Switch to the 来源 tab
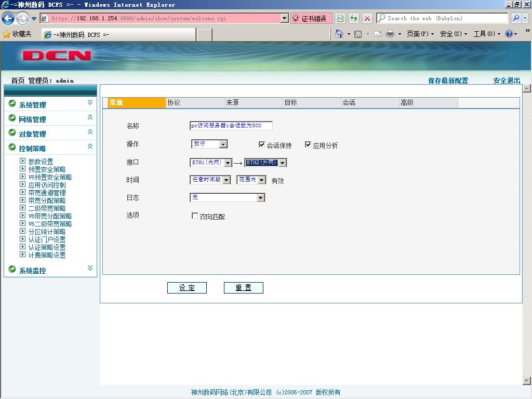The image size is (532, 399). point(254,103)
